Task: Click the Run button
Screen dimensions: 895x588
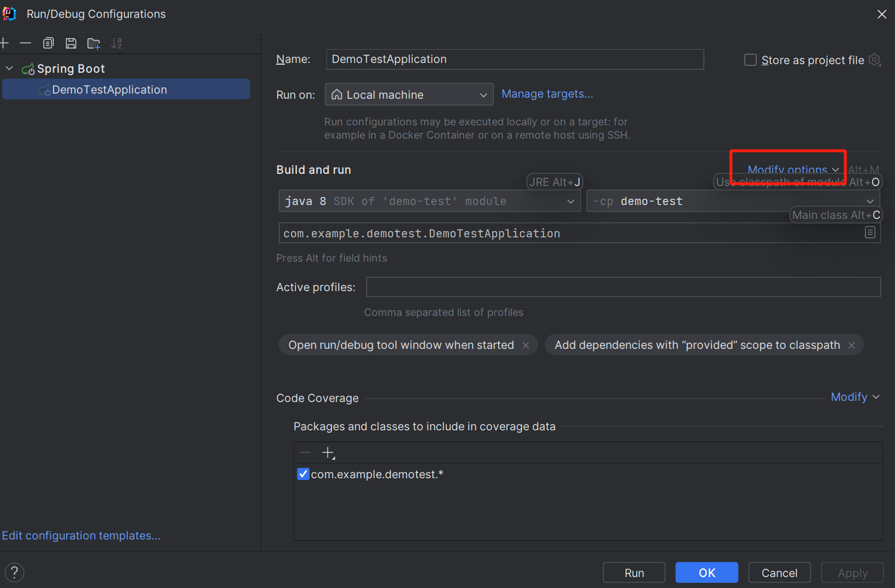Action: [634, 572]
